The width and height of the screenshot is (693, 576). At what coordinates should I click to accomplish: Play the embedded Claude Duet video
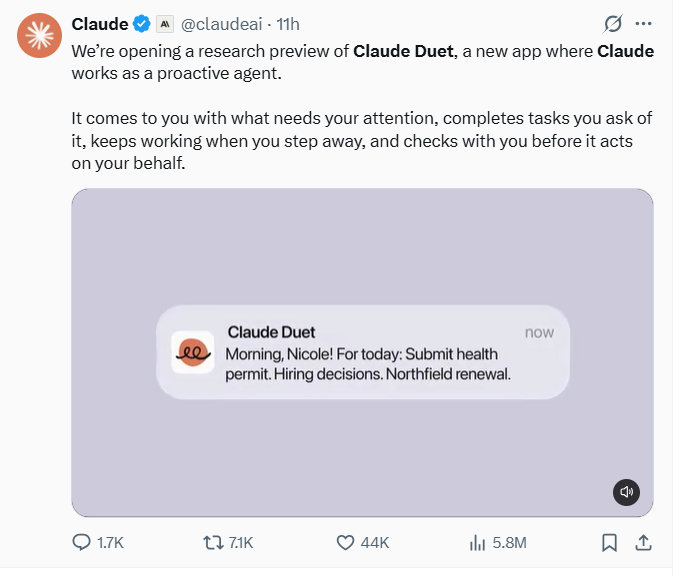point(362,352)
